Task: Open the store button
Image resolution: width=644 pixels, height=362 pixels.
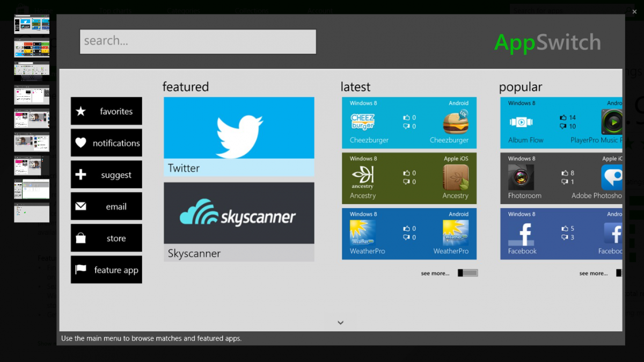Action: [x=106, y=238]
